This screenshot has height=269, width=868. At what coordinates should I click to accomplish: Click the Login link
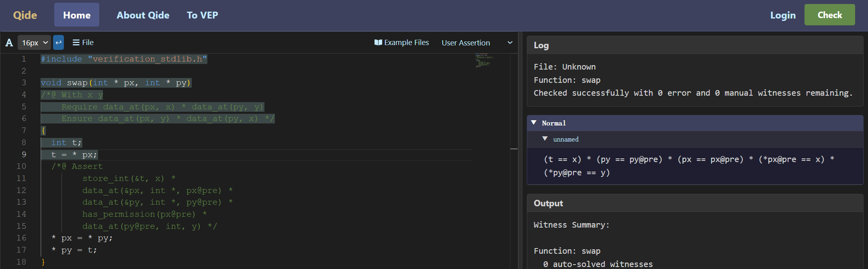(782, 15)
